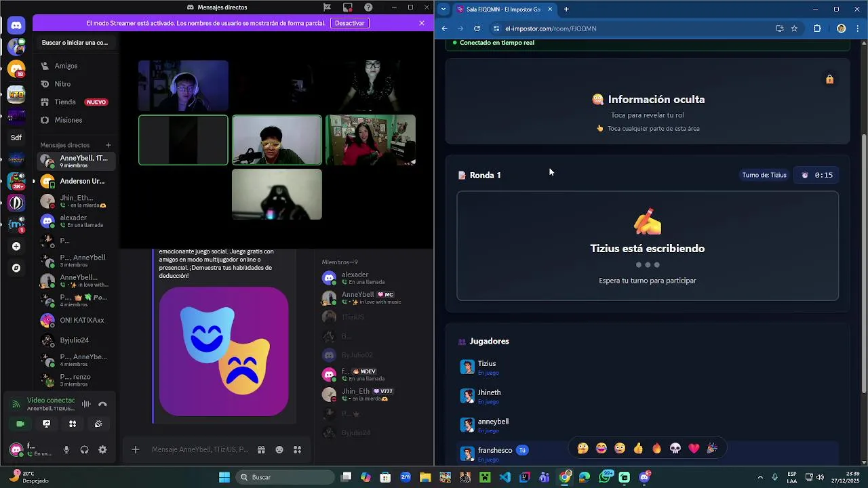The image size is (868, 488).
Task: Click El Impostor game mask thumbnail
Action: pos(224,351)
